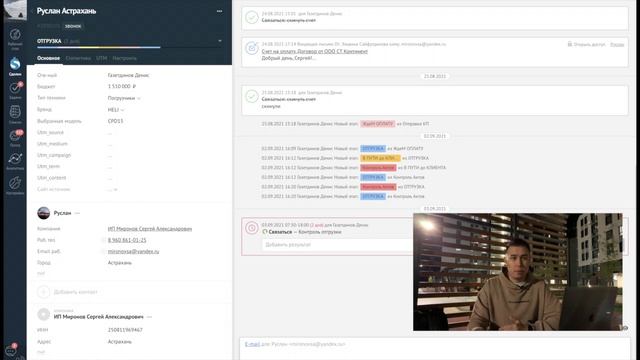Click the Руслан contact avatar
This screenshot has width=640, height=360.
click(x=43, y=213)
